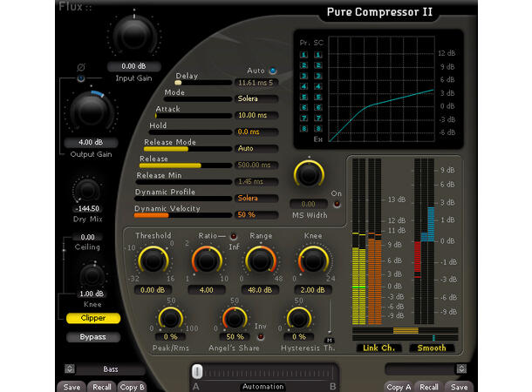
Task: Click the compression curve display
Action: [382, 89]
